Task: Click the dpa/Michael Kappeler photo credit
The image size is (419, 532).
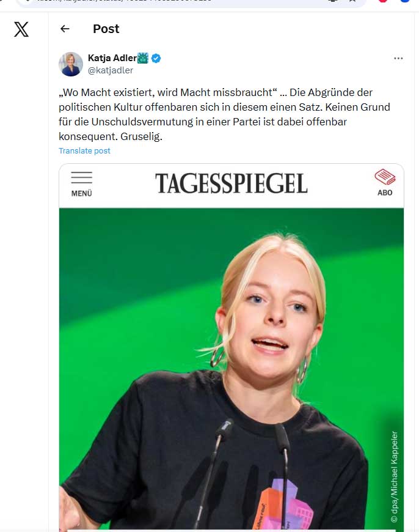Action: [394, 476]
